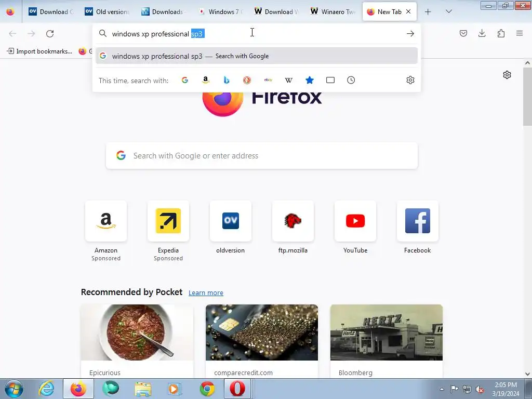532x399 pixels.
Task: Search this time with Bing
Action: coord(227,80)
